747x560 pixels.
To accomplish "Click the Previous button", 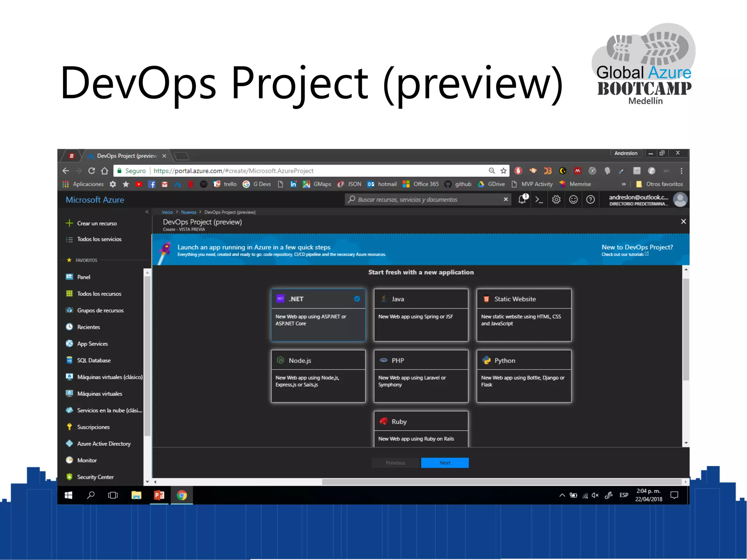I will 396,463.
